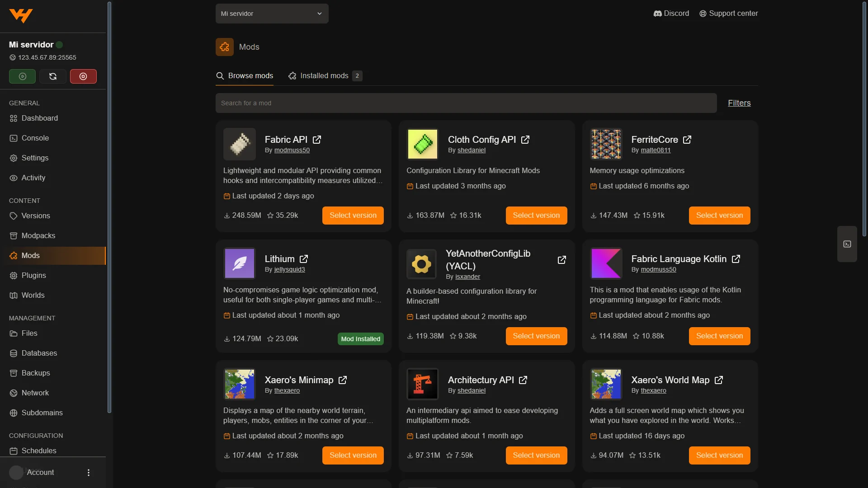
Task: Select version for Xaero's World Map
Action: click(x=720, y=455)
